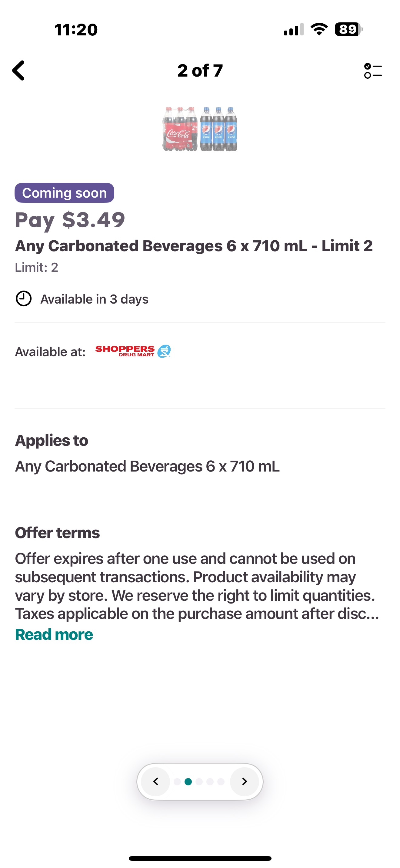The height and width of the screenshot is (868, 400).
Task: Tap the "Available in 3 days" text
Action: tap(95, 299)
